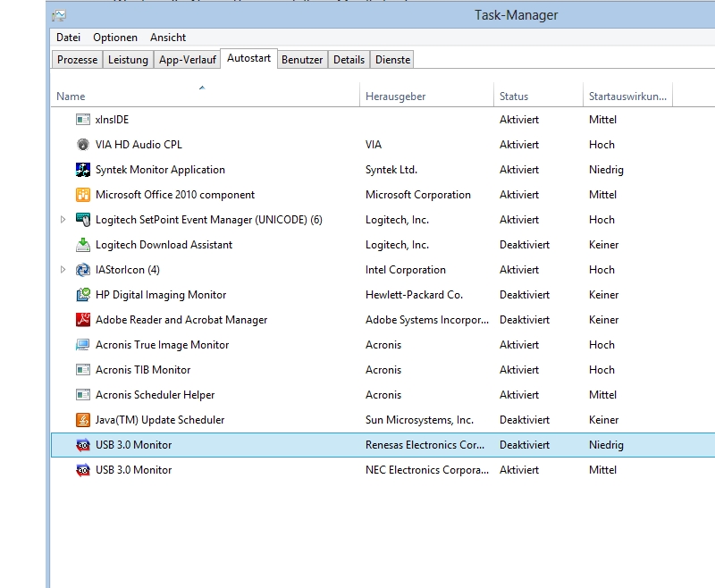Select the Syntek Monitor Application entry

click(x=160, y=170)
